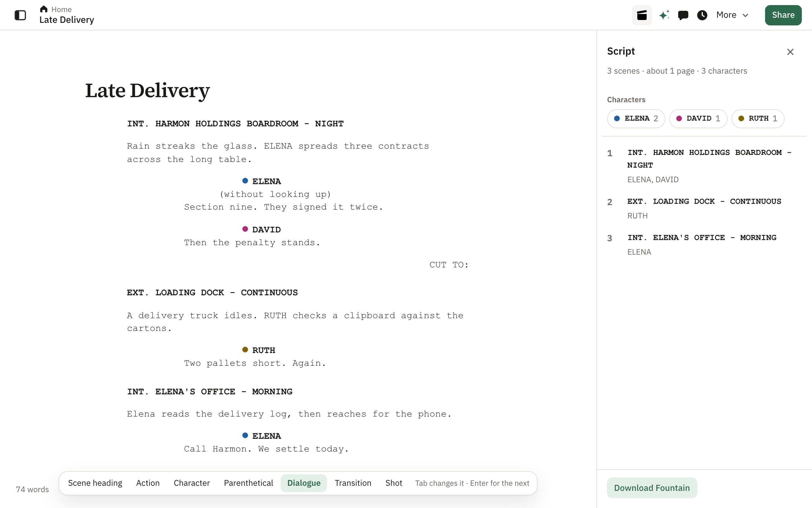Toggle the Script clapperboard panel icon
The height and width of the screenshot is (508, 812).
pos(642,15)
